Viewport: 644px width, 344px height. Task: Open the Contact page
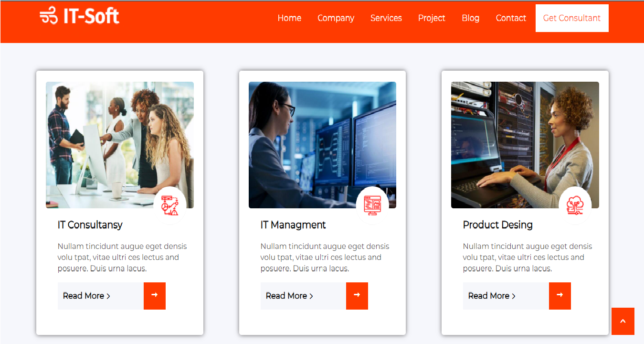point(511,18)
